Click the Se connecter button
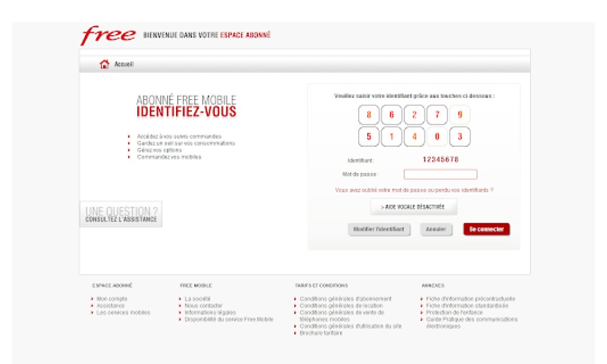This screenshot has width=607, height=364. coord(487,229)
